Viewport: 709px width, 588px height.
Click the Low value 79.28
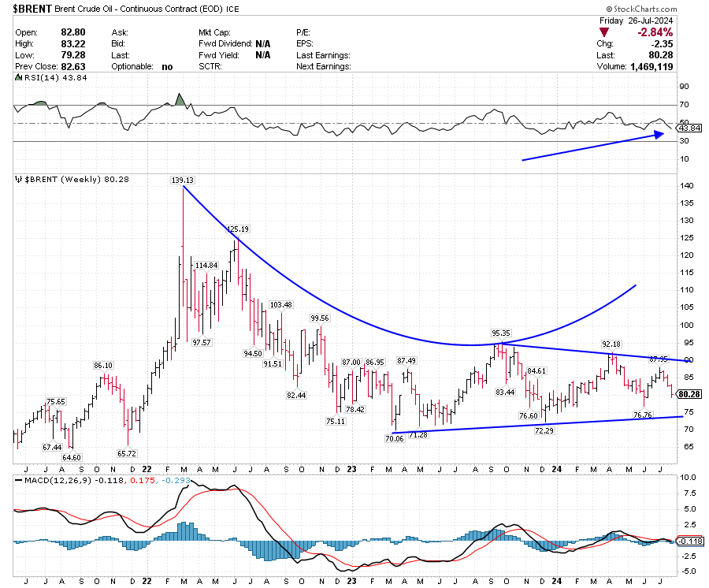pos(73,55)
